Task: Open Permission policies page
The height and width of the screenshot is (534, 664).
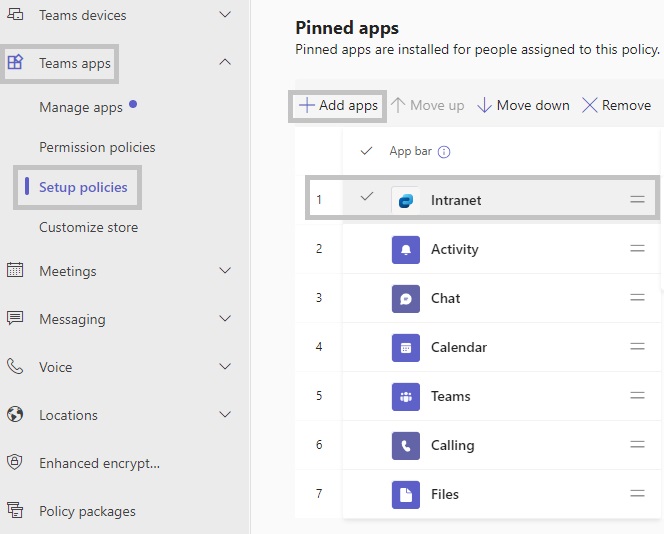Action: [x=97, y=147]
